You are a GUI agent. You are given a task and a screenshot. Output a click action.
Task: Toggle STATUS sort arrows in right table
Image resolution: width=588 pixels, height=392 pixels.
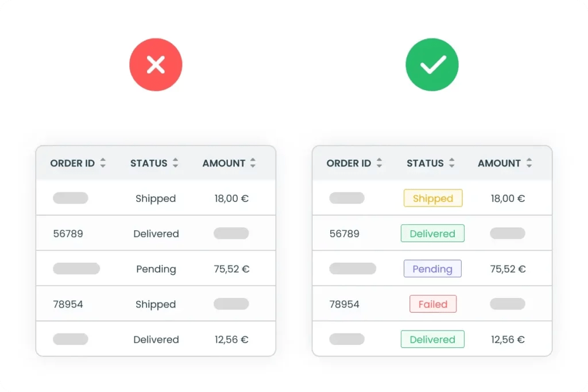point(452,163)
